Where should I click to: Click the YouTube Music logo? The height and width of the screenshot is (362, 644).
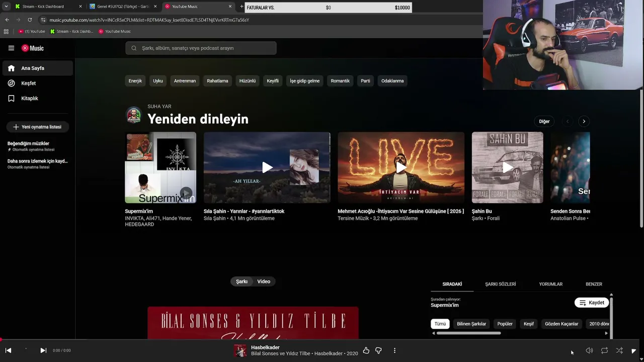pos(33,48)
